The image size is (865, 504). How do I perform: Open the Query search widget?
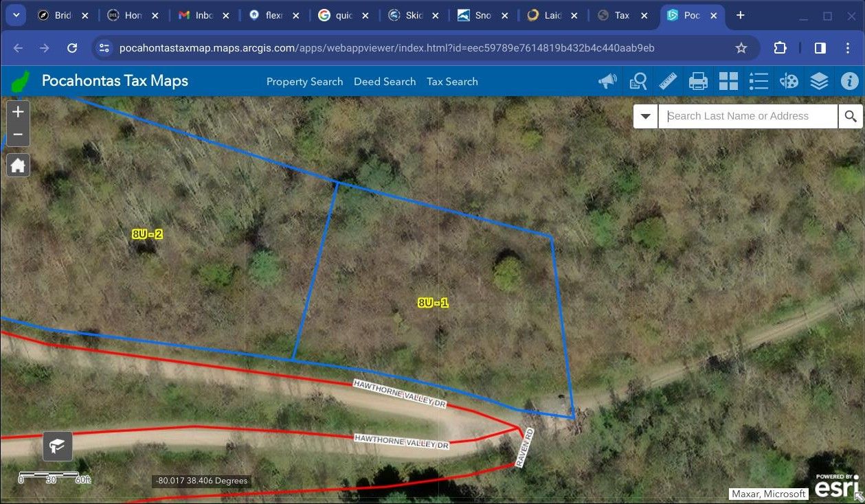638,81
